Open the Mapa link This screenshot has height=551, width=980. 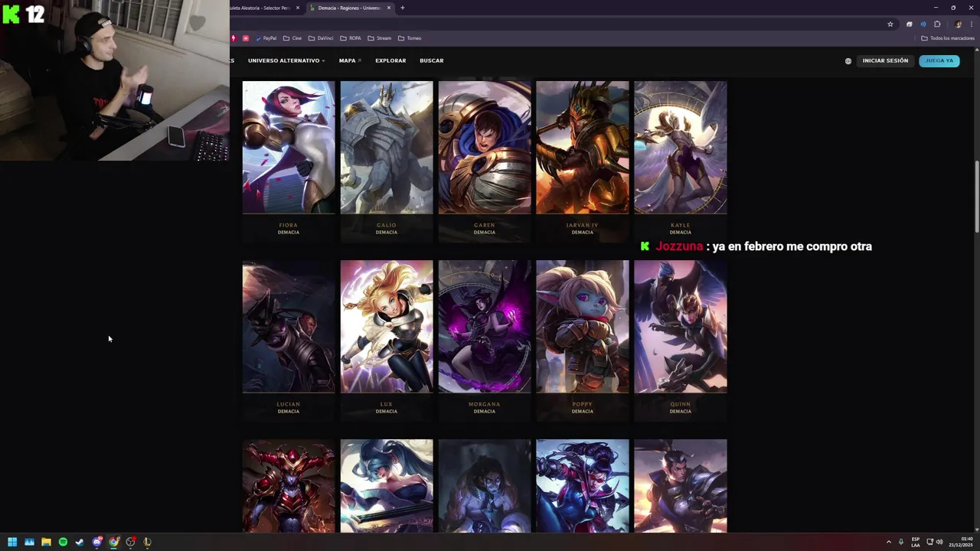(350, 60)
